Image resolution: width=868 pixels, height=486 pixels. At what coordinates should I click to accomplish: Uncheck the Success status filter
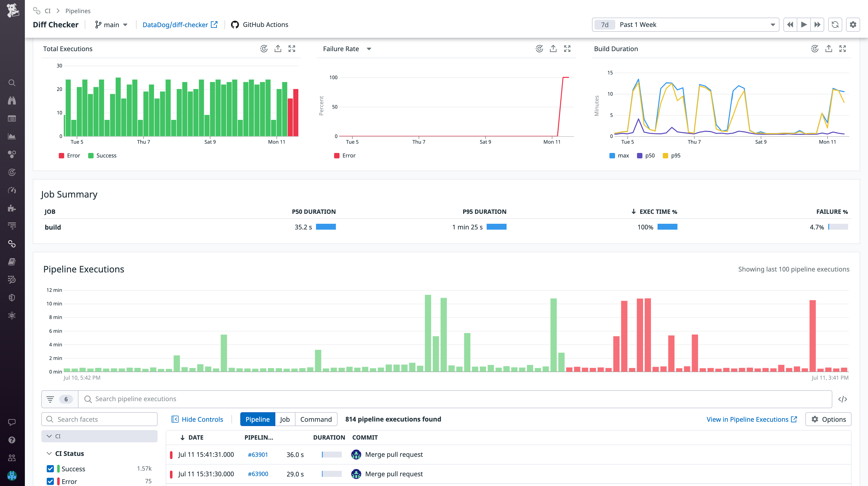(50, 468)
